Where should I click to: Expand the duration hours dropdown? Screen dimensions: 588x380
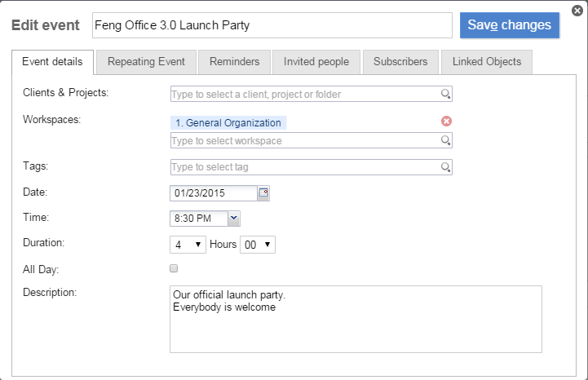coord(188,245)
